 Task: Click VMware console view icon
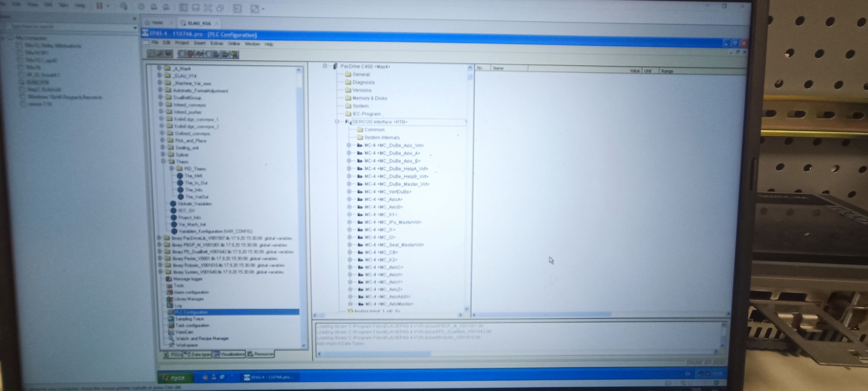[237, 8]
